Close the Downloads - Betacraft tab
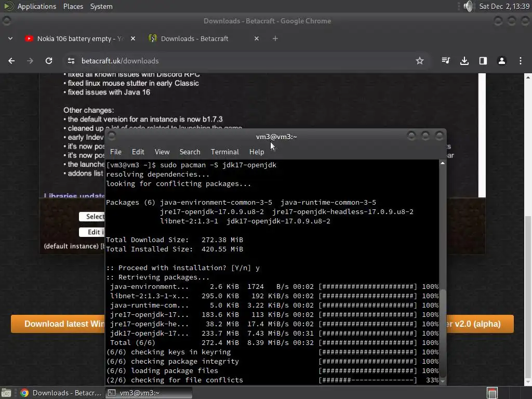 tap(257, 38)
